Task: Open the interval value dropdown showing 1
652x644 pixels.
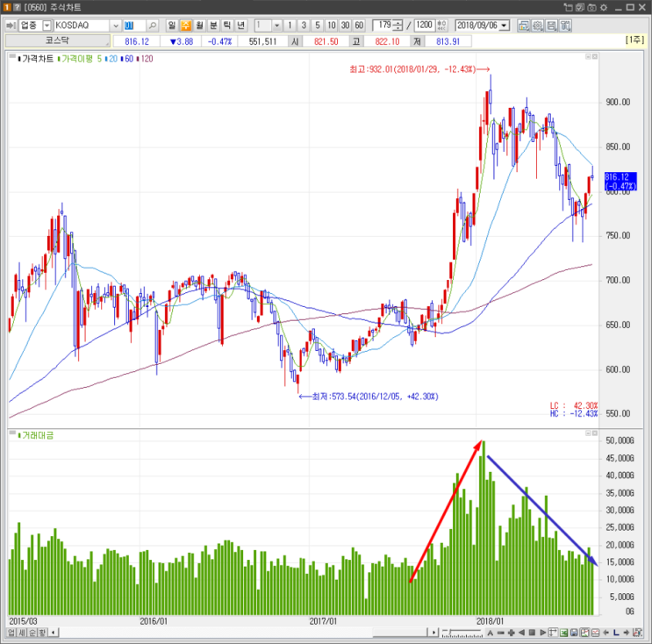Action: click(277, 25)
